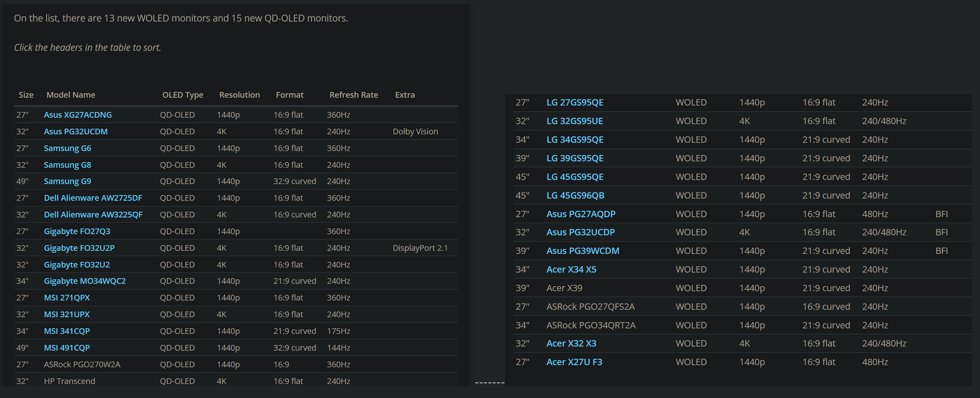
Task: Sort by OLED Type header
Action: 183,95
